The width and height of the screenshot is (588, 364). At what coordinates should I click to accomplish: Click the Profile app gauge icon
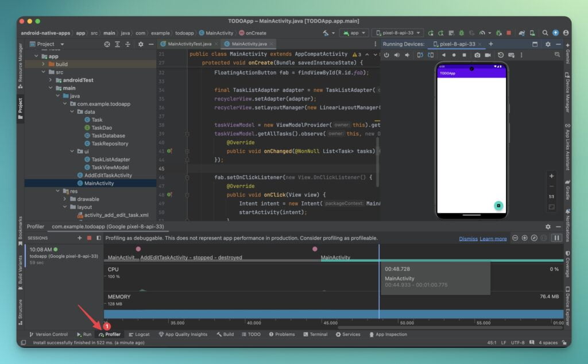(482, 33)
